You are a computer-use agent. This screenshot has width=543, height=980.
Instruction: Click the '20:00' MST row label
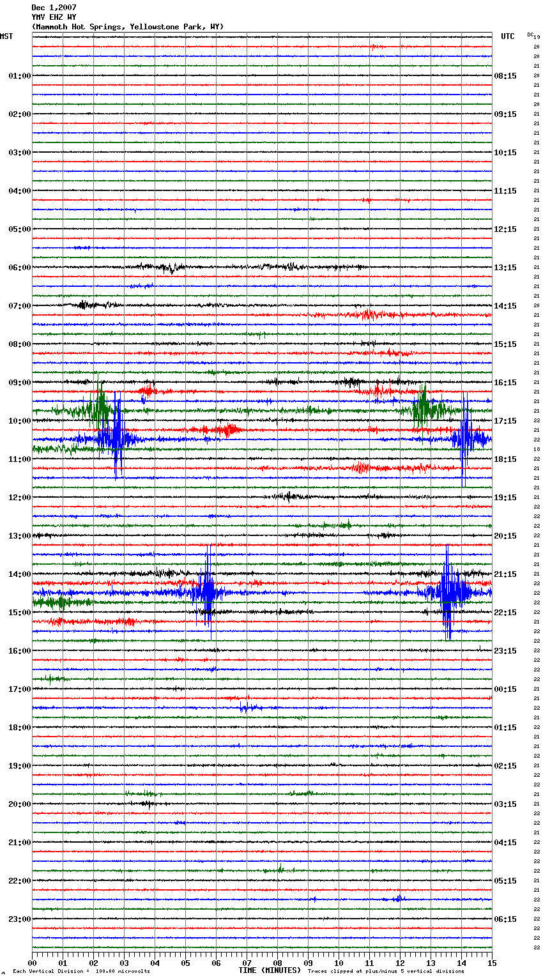point(20,804)
